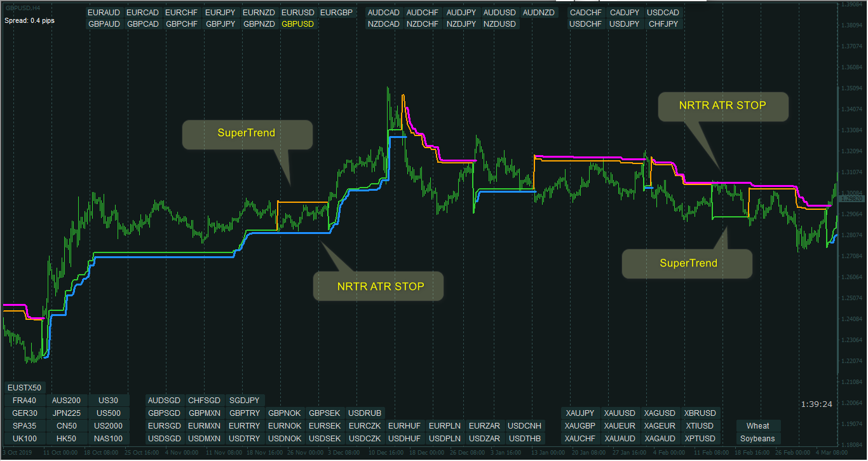This screenshot has width=868, height=461.
Task: Switch to AUDJPY pair
Action: [x=461, y=13]
